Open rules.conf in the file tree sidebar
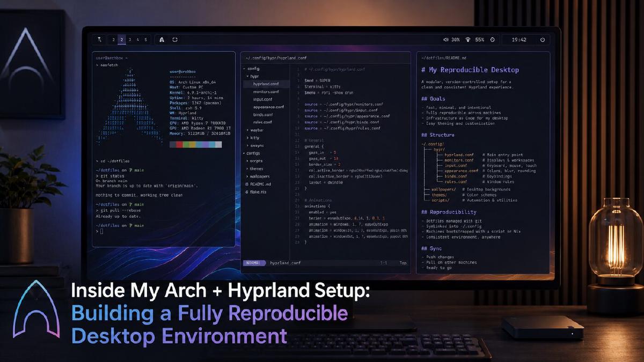 (x=263, y=122)
